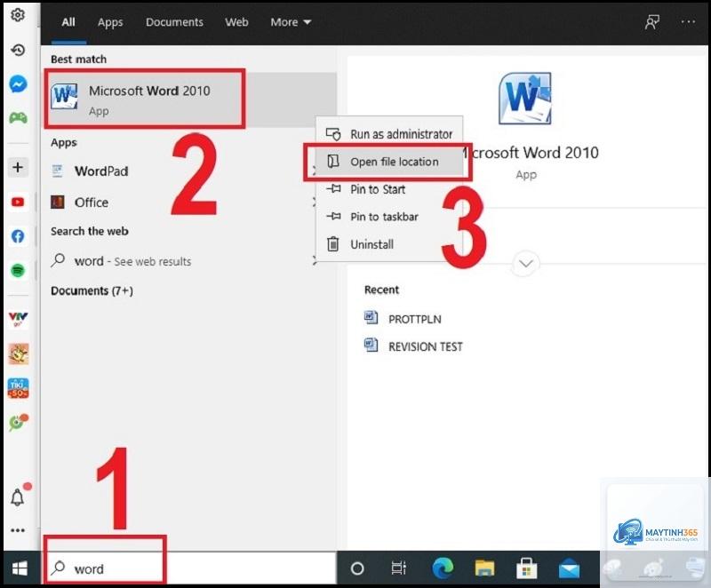Launch Microsoft Edge from the taskbar

(443, 568)
